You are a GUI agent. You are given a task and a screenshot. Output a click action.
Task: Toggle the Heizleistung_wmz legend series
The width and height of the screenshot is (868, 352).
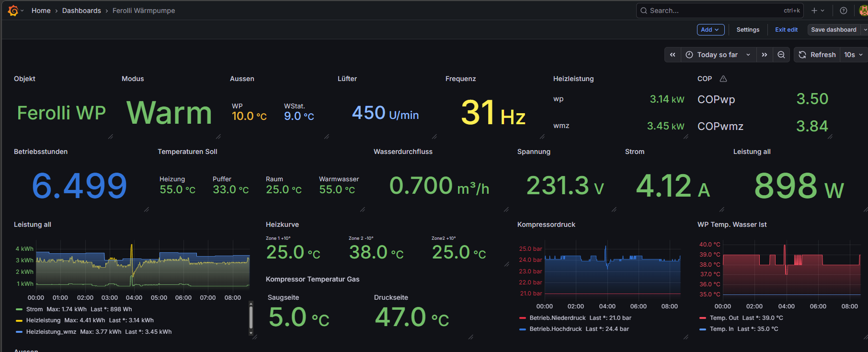tap(51, 332)
